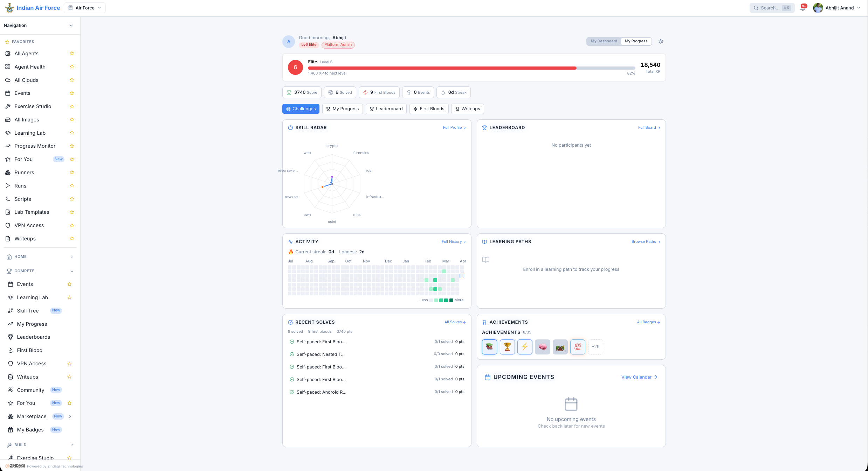Image resolution: width=868 pixels, height=471 pixels.
Task: Collapse the COMPETE section
Action: (x=72, y=271)
